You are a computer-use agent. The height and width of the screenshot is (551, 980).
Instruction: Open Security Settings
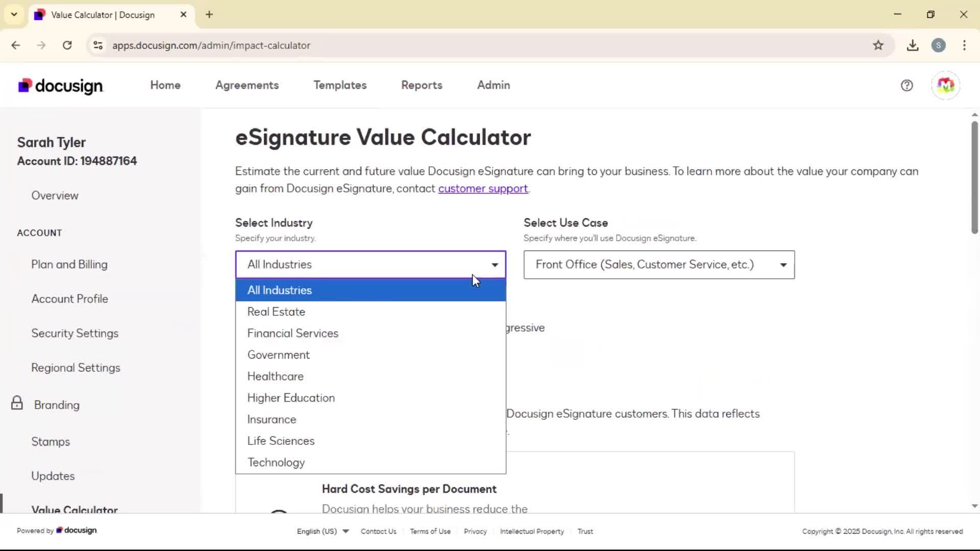(x=75, y=333)
